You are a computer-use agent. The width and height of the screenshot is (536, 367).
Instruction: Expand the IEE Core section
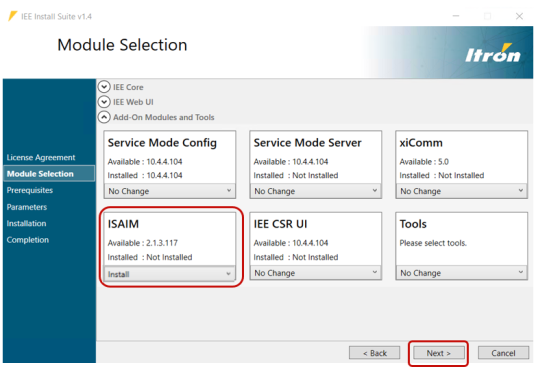click(104, 87)
